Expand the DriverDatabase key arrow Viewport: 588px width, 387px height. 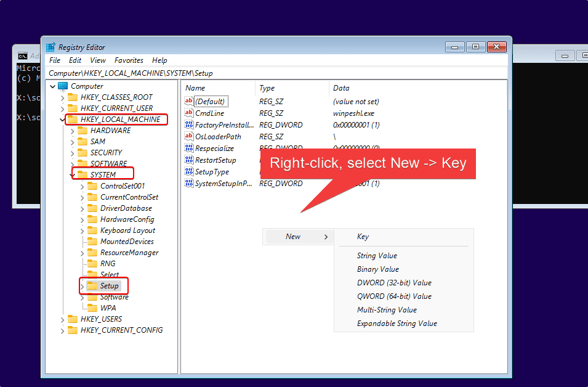pyautogui.click(x=82, y=208)
